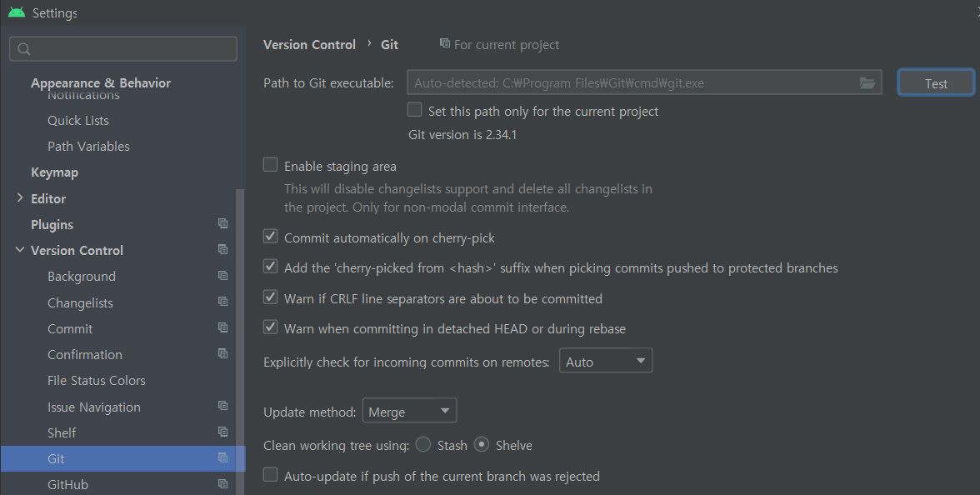
Task: Click the per-project icon next to Changelists
Action: tap(222, 302)
